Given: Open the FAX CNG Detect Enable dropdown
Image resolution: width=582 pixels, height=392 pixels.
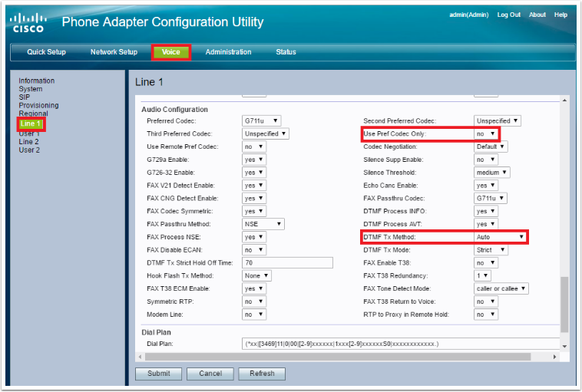Looking at the screenshot, I should click(254, 199).
